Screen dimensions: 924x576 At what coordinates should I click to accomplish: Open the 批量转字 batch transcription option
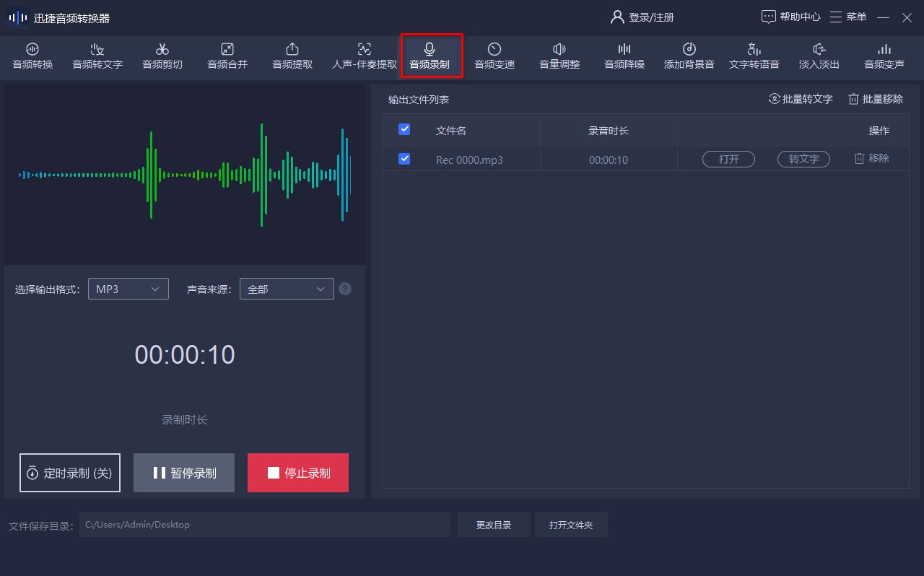(x=800, y=100)
